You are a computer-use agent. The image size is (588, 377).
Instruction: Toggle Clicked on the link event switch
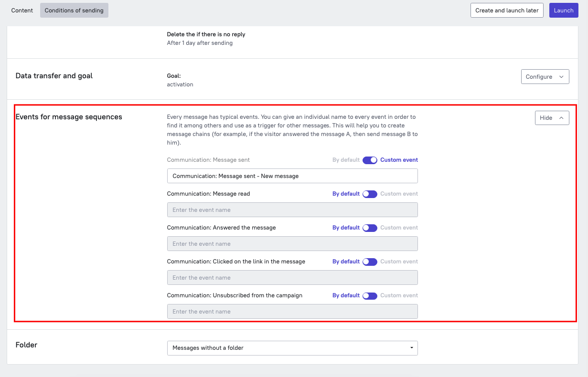370,262
